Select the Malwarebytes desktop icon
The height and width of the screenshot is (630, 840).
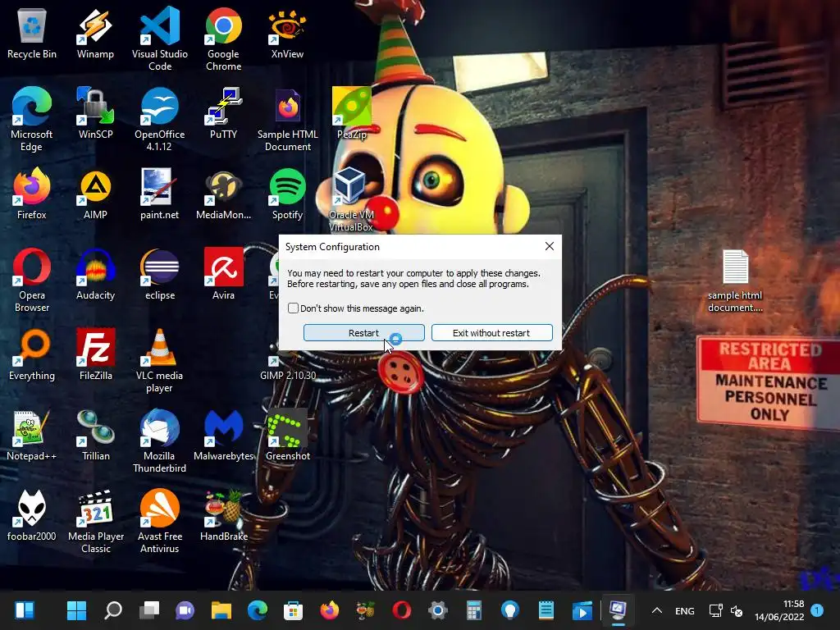pyautogui.click(x=223, y=435)
